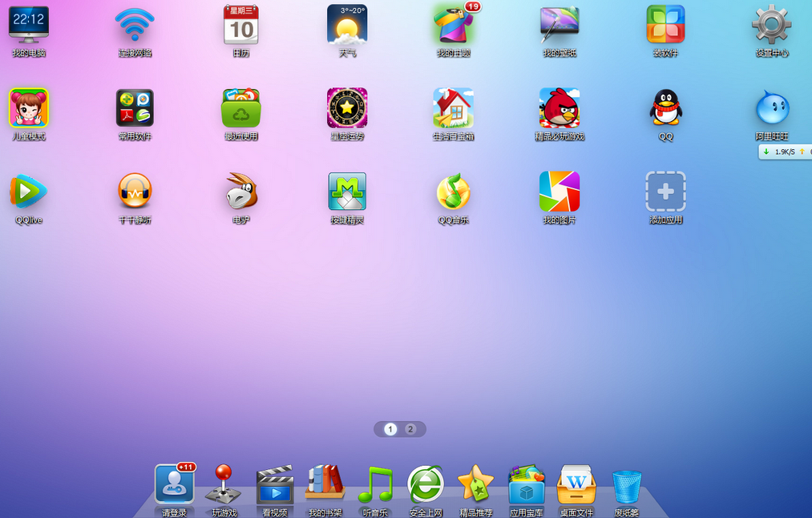Open 玩游戏 joystick in dock
Viewport: 812px width, 518px height.
click(223, 484)
